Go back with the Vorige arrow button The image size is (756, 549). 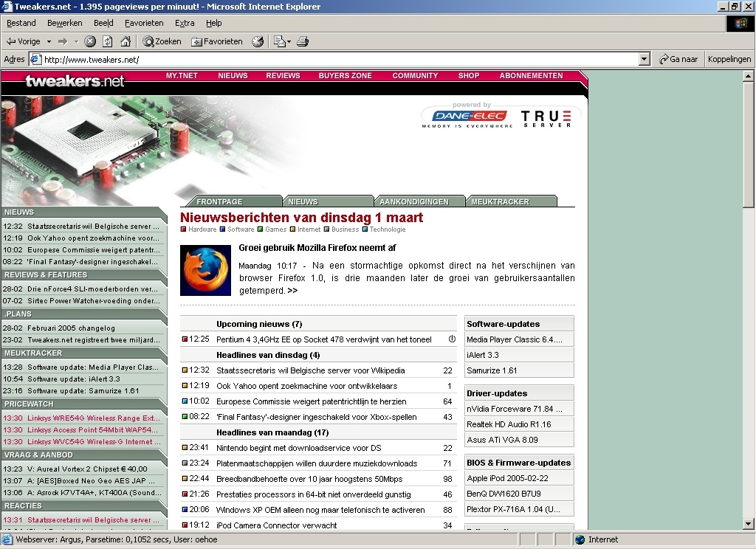point(23,41)
